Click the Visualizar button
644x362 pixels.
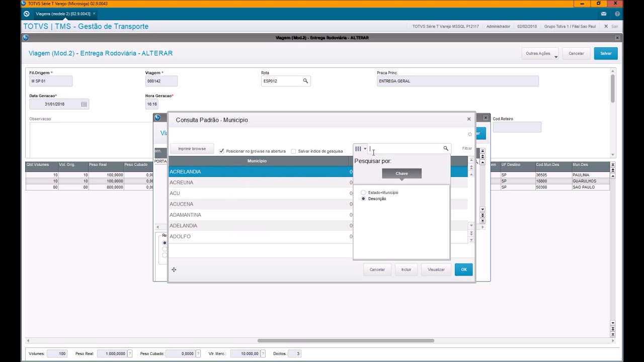coord(436,269)
